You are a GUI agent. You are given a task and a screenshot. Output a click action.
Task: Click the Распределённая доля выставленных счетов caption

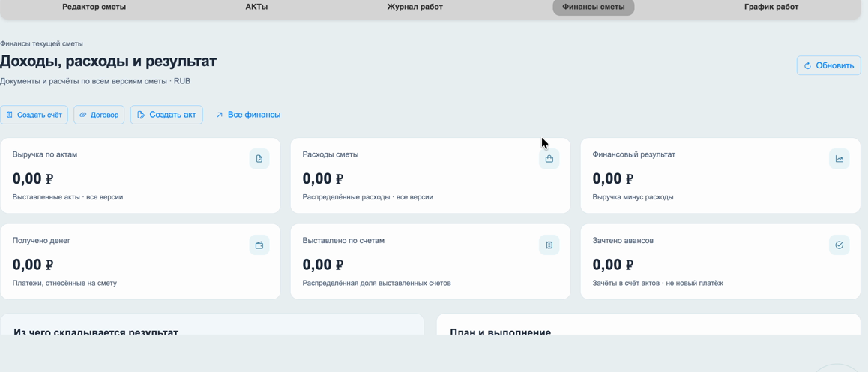pos(376,283)
